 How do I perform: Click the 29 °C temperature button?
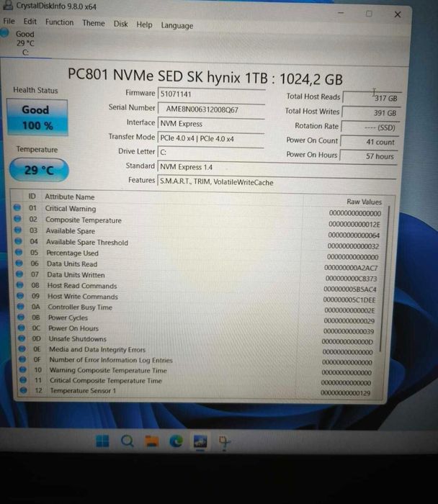click(39, 170)
